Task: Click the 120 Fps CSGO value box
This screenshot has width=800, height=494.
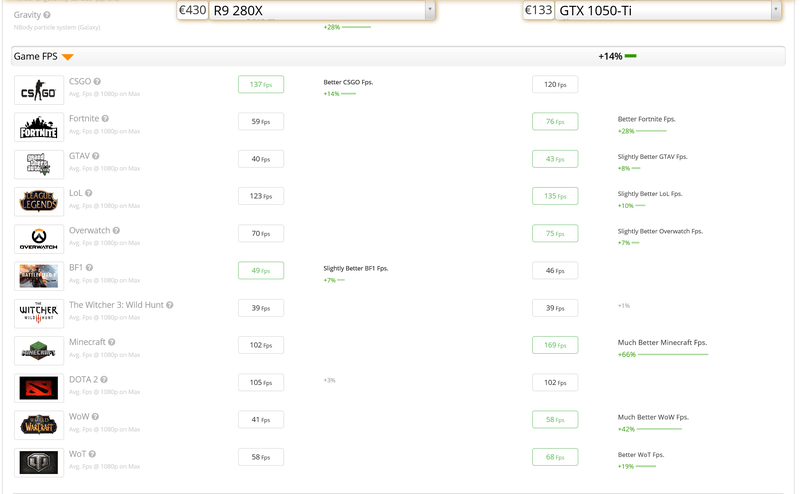Action: (555, 84)
